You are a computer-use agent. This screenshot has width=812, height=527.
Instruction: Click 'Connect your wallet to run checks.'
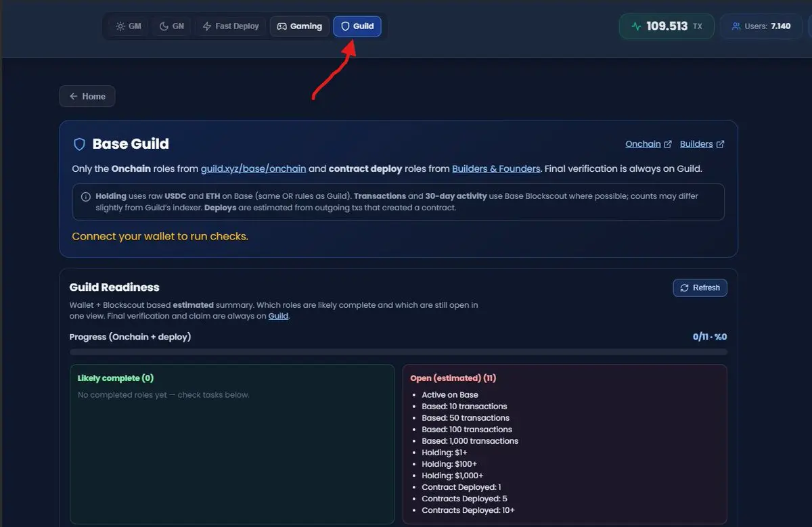(x=160, y=236)
